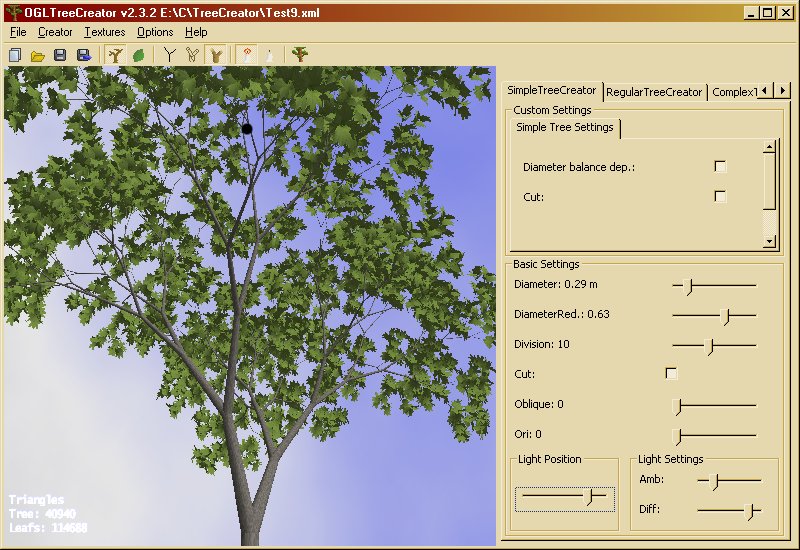Open the Textures menu

tap(105, 32)
